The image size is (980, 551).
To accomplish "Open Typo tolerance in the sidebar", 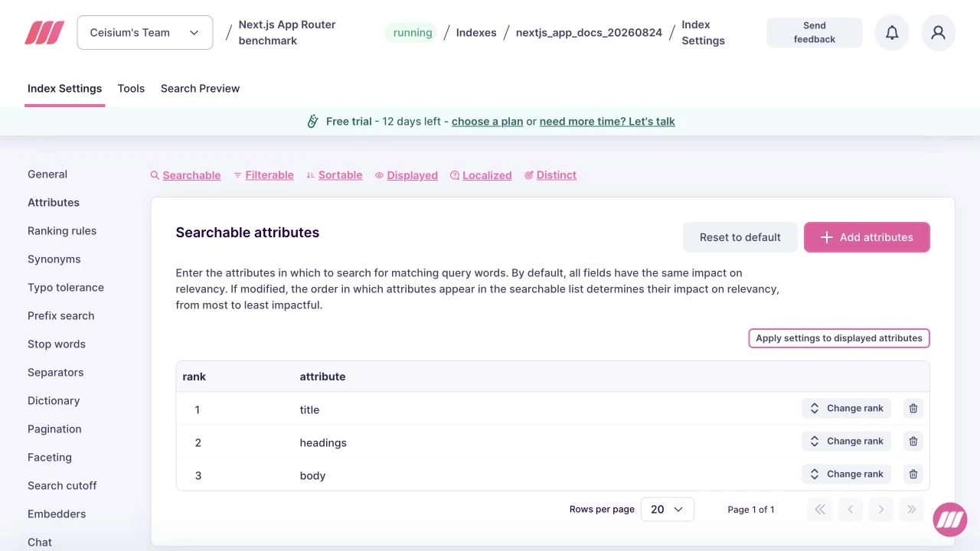I will point(66,288).
